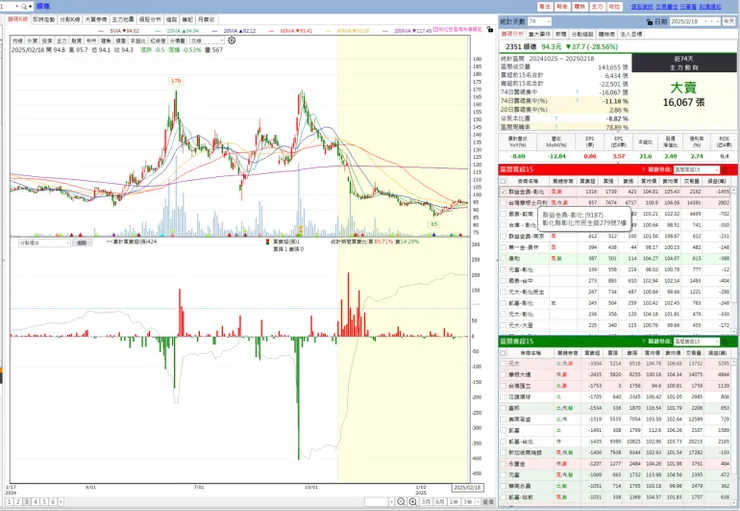Expand the arrow after page button 6
740x511 pixels.
(x=60, y=502)
